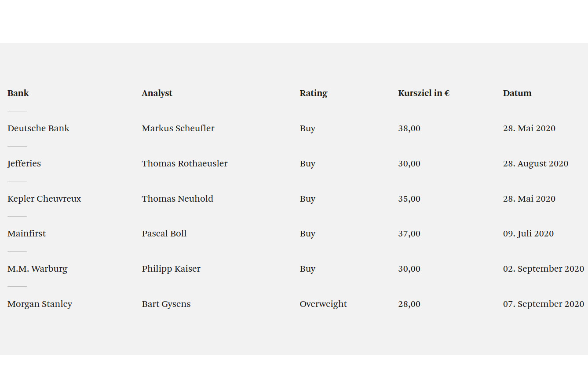
Task: Click the Morgan Stanley entry
Action: [x=40, y=304]
